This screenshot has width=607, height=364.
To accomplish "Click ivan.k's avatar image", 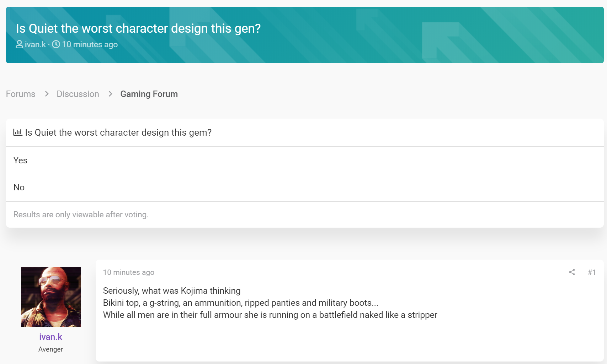I will [x=51, y=297].
